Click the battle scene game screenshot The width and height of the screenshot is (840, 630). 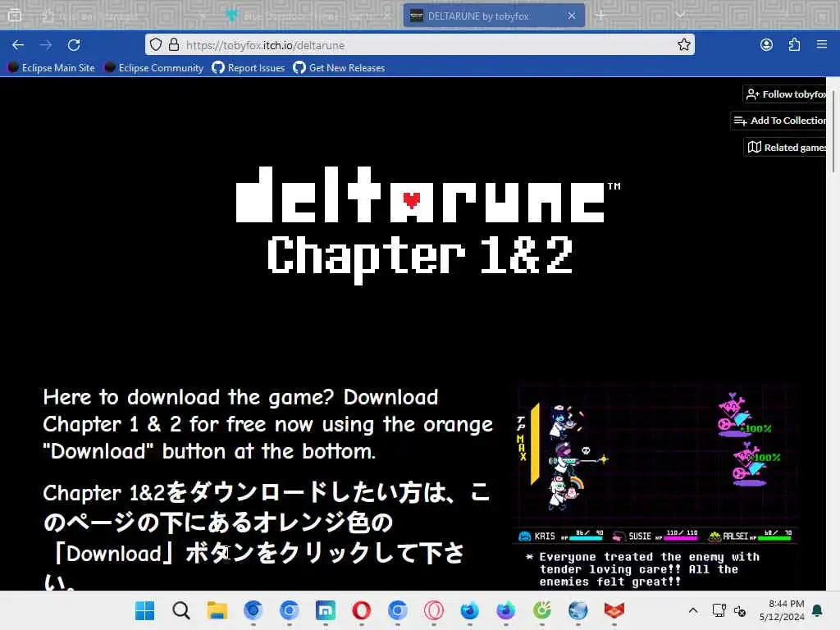pyautogui.click(x=655, y=486)
